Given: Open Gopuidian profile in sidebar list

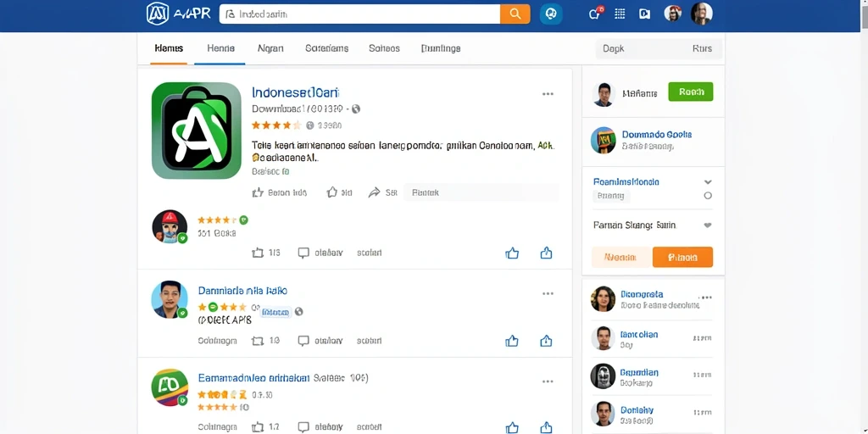Looking at the screenshot, I should 639,373.
